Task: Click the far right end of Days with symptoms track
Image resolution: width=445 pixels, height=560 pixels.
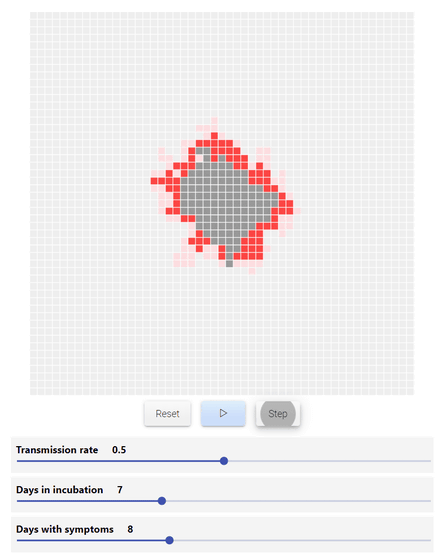Action: point(430,540)
